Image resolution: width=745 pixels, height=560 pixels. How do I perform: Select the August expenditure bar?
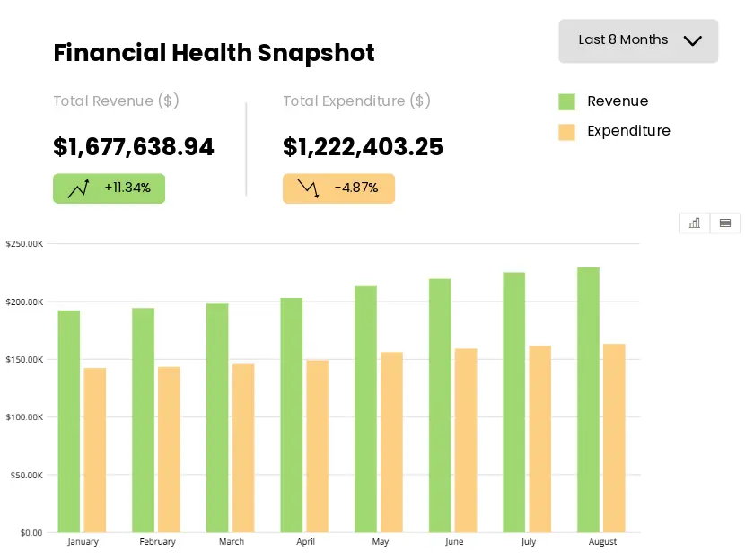[614, 438]
